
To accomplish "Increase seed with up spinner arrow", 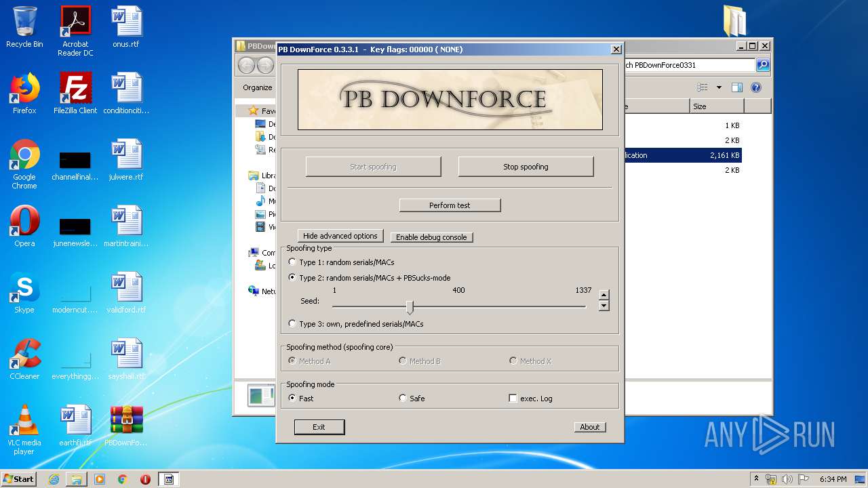I will pos(604,295).
